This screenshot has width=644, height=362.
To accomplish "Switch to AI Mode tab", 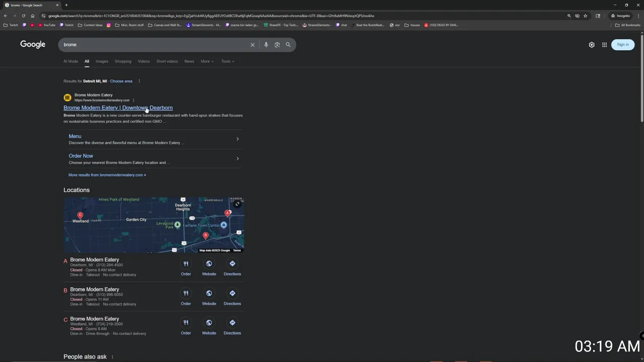I will [x=70, y=61].
